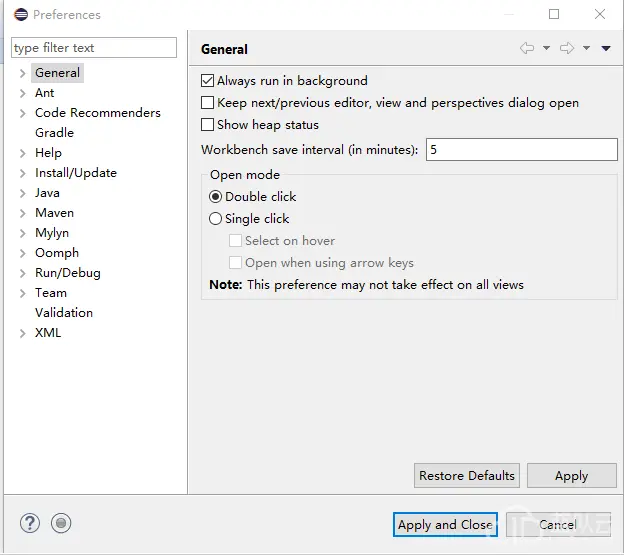The image size is (624, 555).
Task: Open the forward history dropdown arrow
Action: point(586,48)
